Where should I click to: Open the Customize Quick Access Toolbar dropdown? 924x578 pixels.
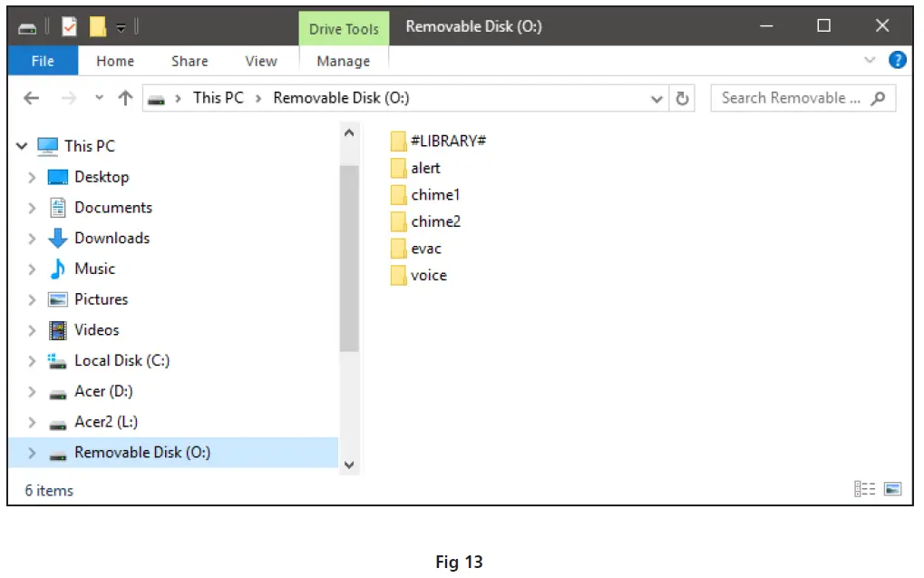point(121,27)
